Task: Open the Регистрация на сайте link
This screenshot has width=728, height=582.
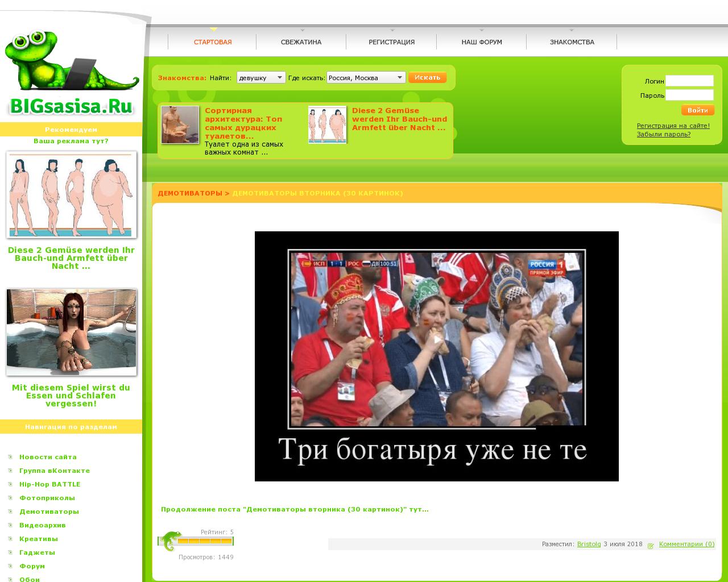Action: tap(673, 126)
